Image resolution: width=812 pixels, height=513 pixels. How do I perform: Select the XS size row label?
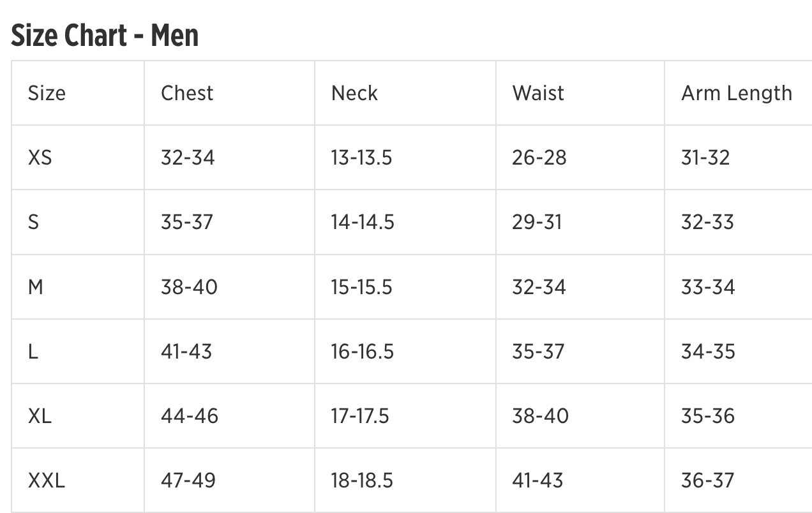[x=40, y=158]
